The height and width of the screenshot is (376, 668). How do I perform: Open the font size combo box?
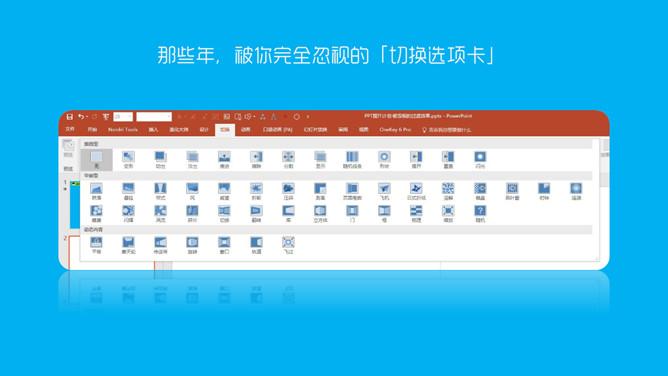[x=123, y=117]
